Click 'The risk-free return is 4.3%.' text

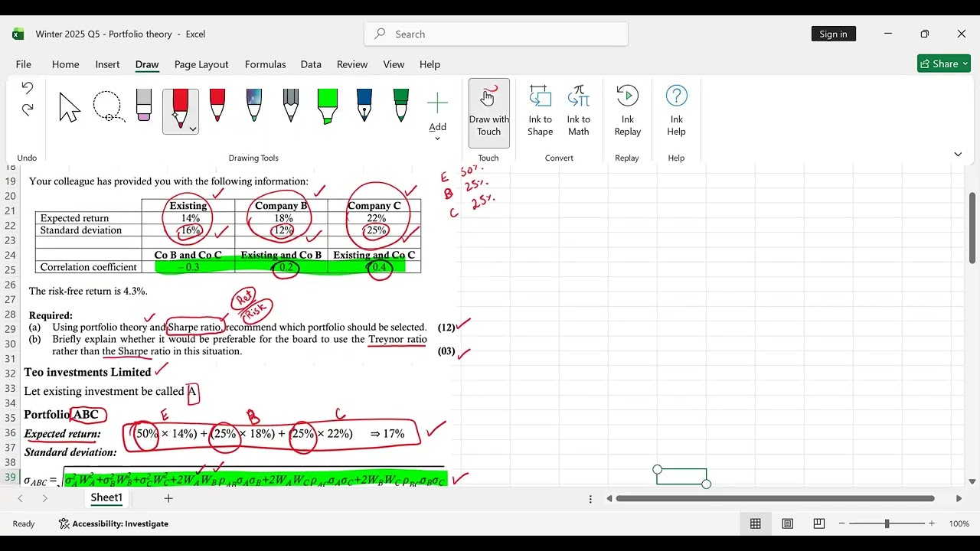(x=88, y=291)
